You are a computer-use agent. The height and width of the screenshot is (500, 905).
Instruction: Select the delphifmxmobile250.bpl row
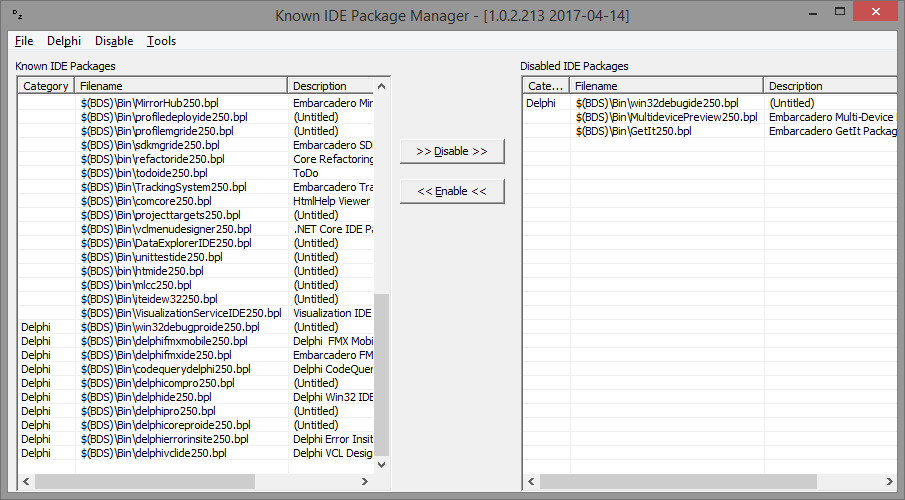196,341
